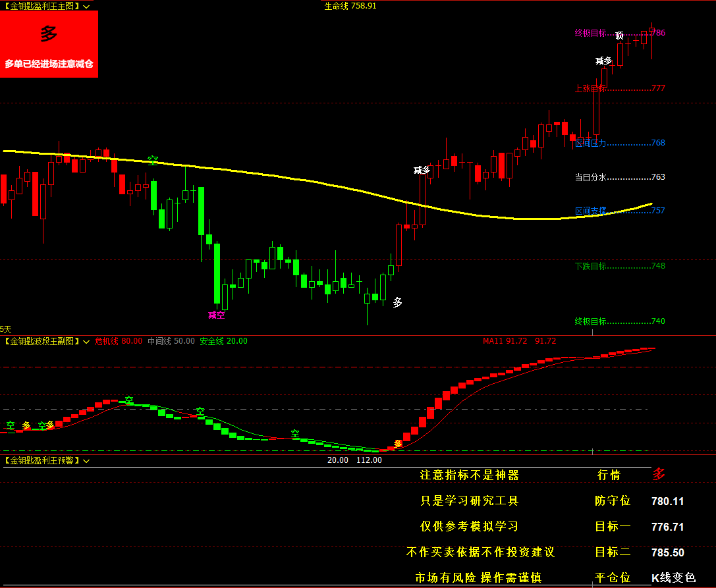716x588 pixels.
Task: Click the 20.00 112.00 values in the warning panel
Action: (x=354, y=460)
